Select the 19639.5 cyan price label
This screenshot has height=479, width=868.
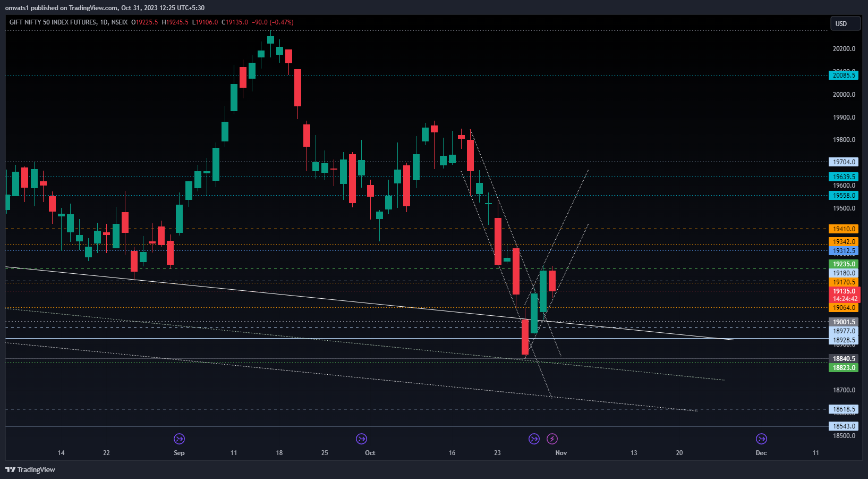844,177
